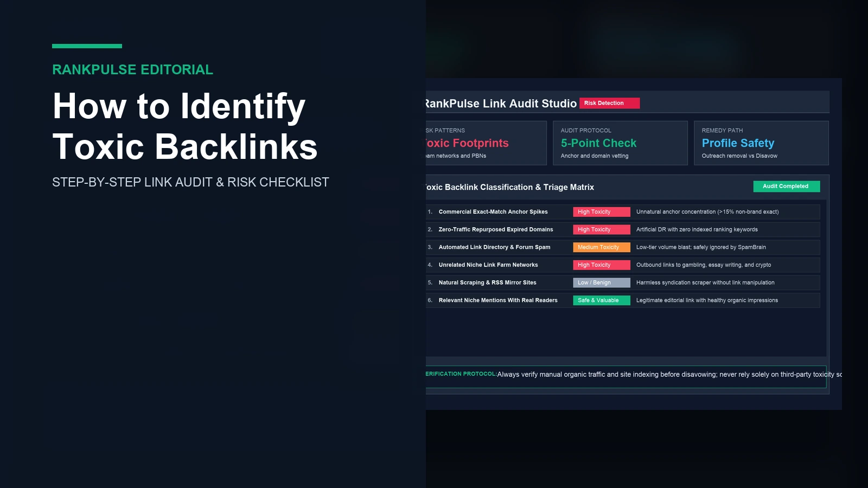Select row Automated Link Directory & Forum Spam

(623, 247)
